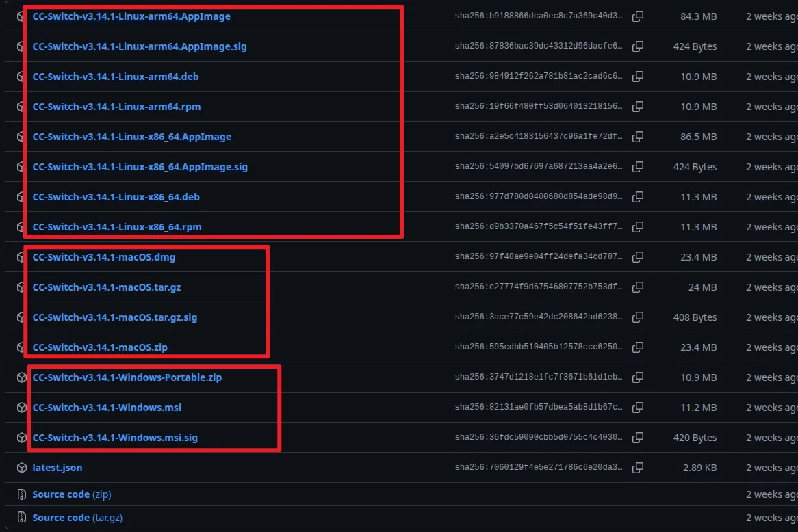The width and height of the screenshot is (798, 532).
Task: Download CC-Switch-v3.14.1-Linux-arm64.AppImage.sig
Action: (140, 46)
